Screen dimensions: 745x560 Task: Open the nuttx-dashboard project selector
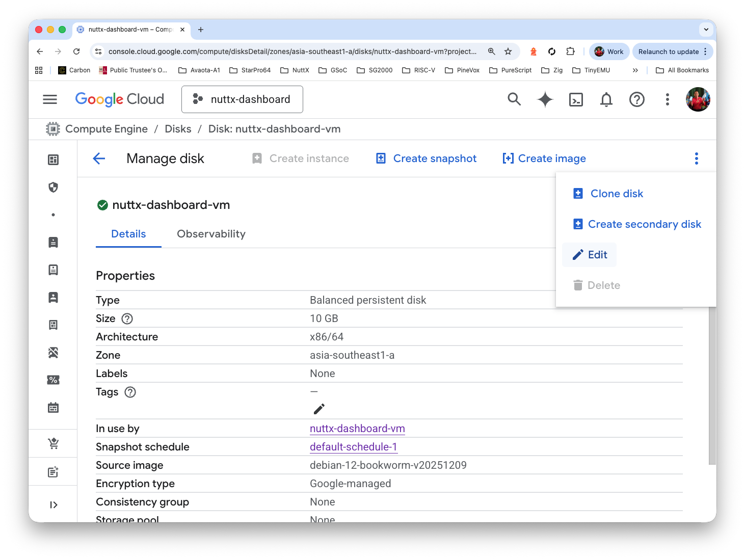(243, 99)
